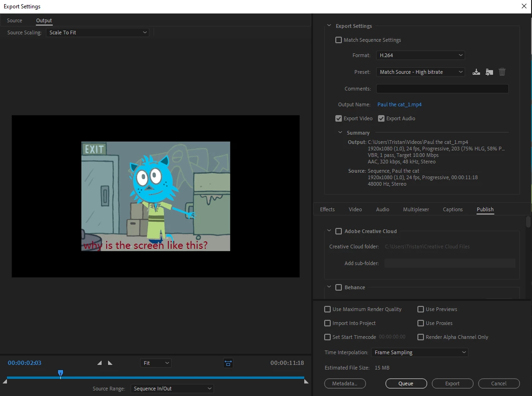Click the Comments input field
The width and height of the screenshot is (532, 396).
click(442, 89)
